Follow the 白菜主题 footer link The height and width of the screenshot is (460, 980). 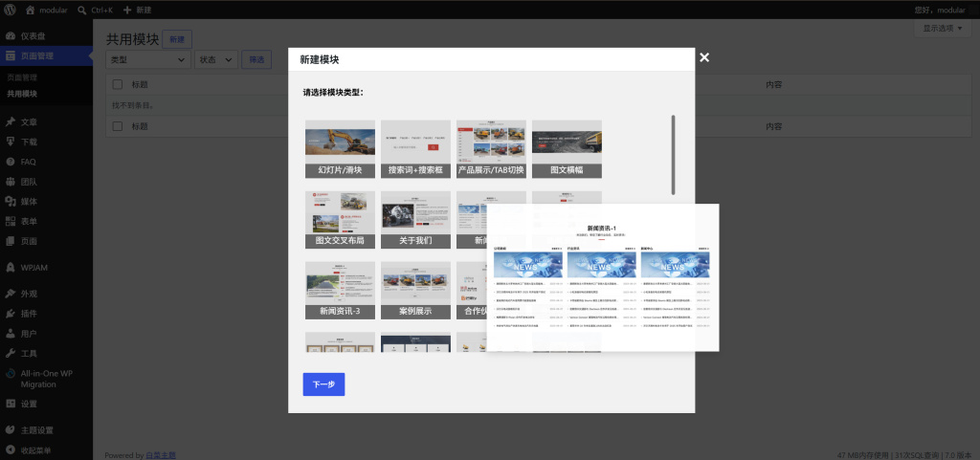tap(161, 455)
